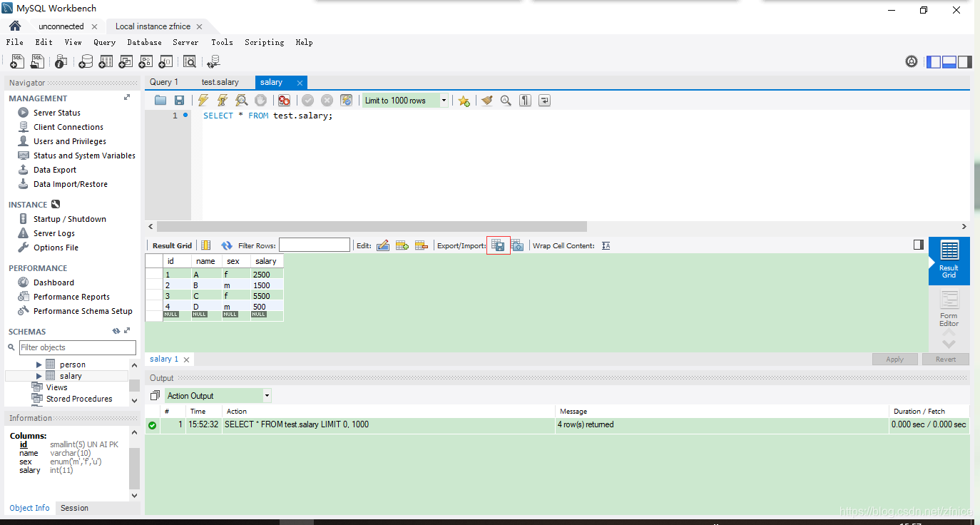This screenshot has width=980, height=525.
Task: Expand the Management section arrows icon
Action: pos(127,98)
